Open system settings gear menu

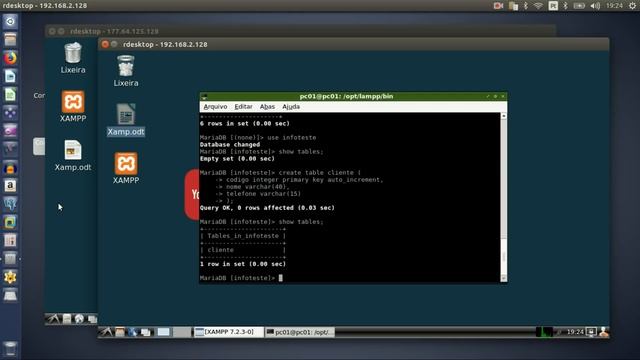[632, 6]
